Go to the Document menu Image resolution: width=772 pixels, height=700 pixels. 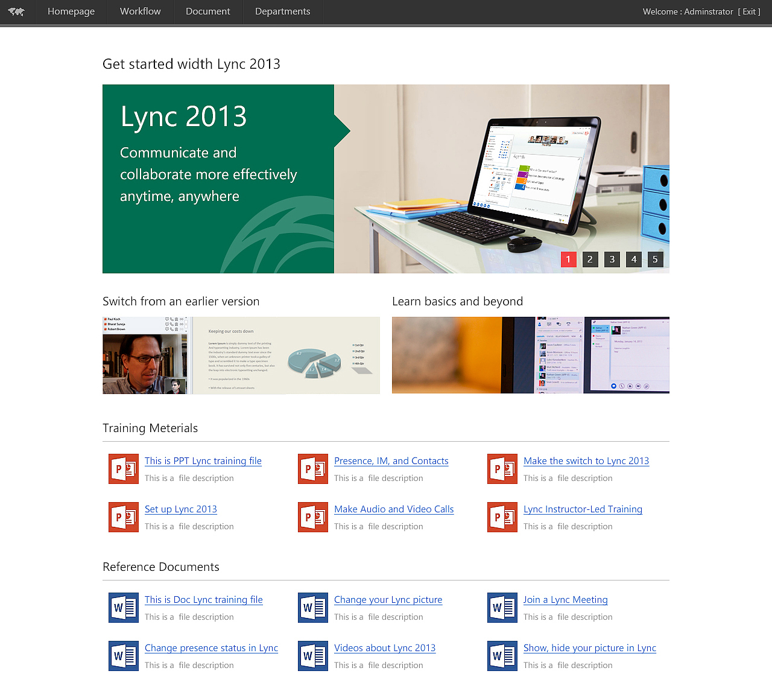pos(208,11)
